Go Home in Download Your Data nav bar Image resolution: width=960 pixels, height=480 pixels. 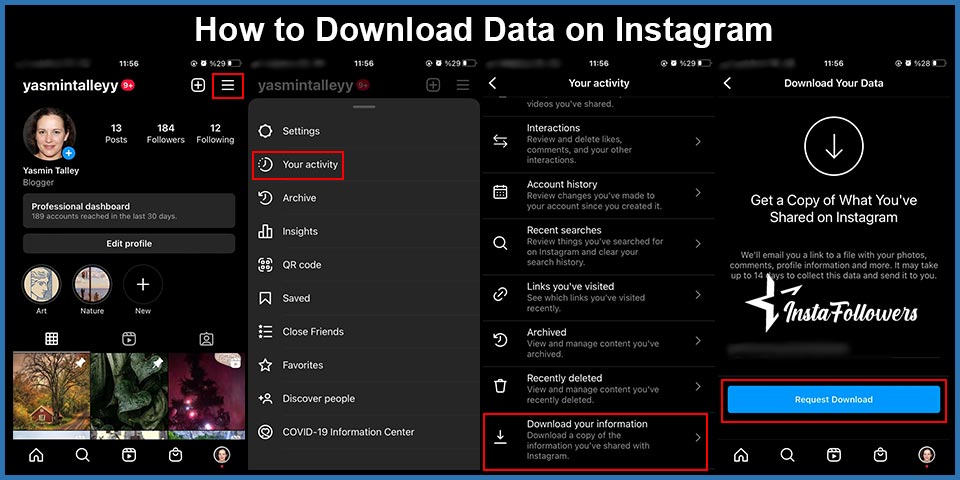(741, 455)
